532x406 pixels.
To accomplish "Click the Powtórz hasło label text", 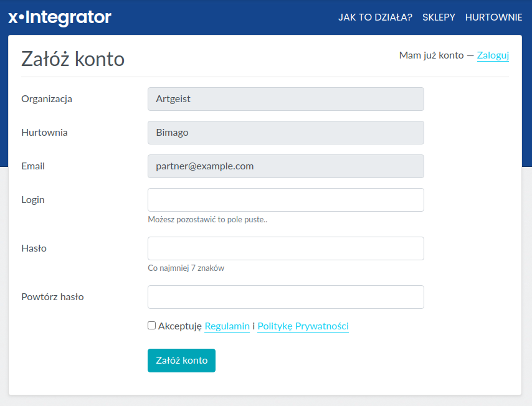I will 52,297.
